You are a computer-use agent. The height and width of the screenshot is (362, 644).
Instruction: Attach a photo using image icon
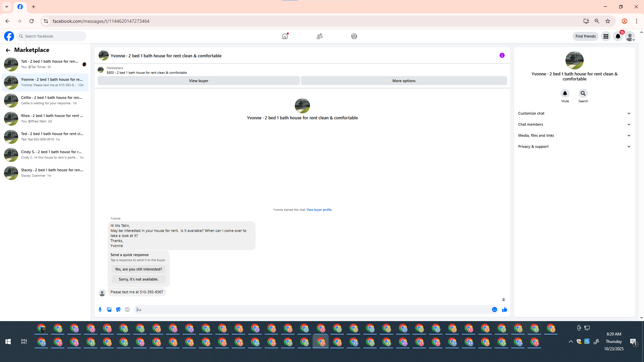pyautogui.click(x=109, y=309)
